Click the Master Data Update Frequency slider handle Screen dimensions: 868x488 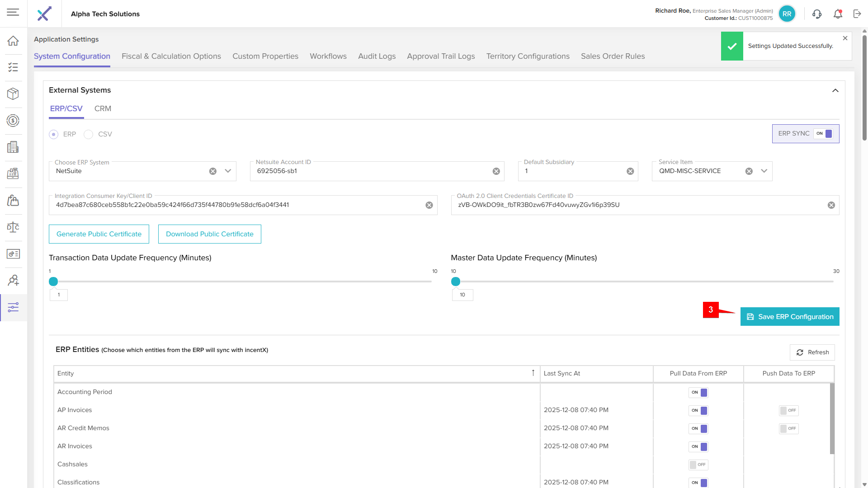click(456, 282)
